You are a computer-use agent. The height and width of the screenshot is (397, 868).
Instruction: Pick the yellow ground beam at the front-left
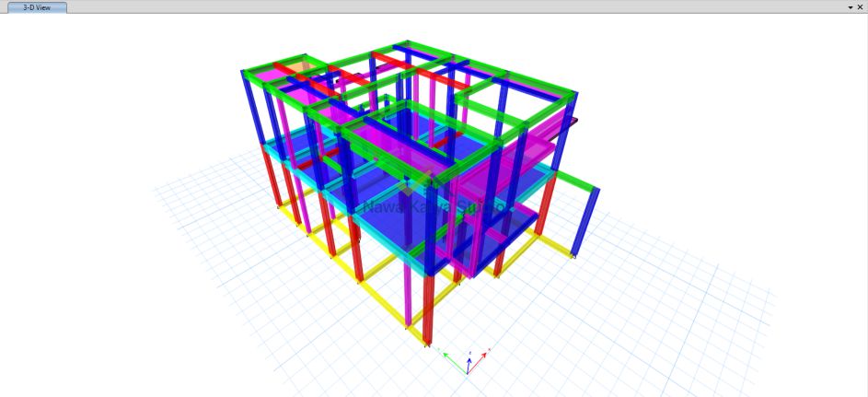pyautogui.click(x=368, y=296)
